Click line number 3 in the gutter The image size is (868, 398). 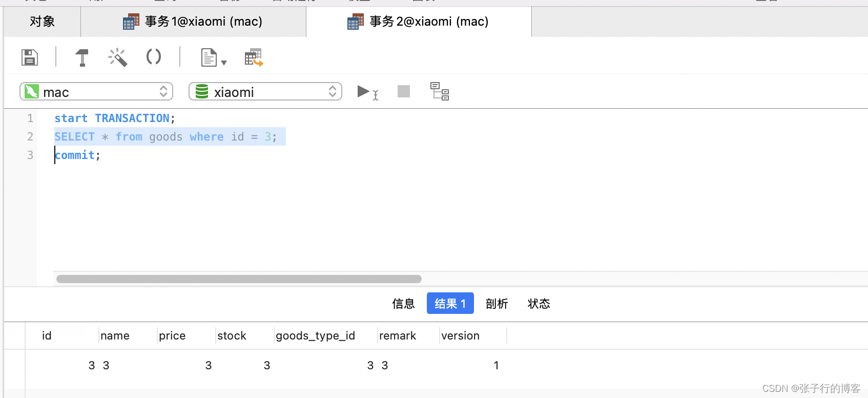point(30,155)
